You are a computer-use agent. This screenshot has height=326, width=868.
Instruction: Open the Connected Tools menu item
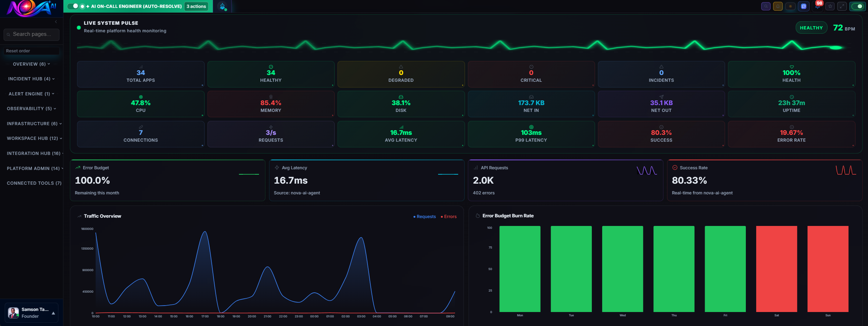(34, 183)
